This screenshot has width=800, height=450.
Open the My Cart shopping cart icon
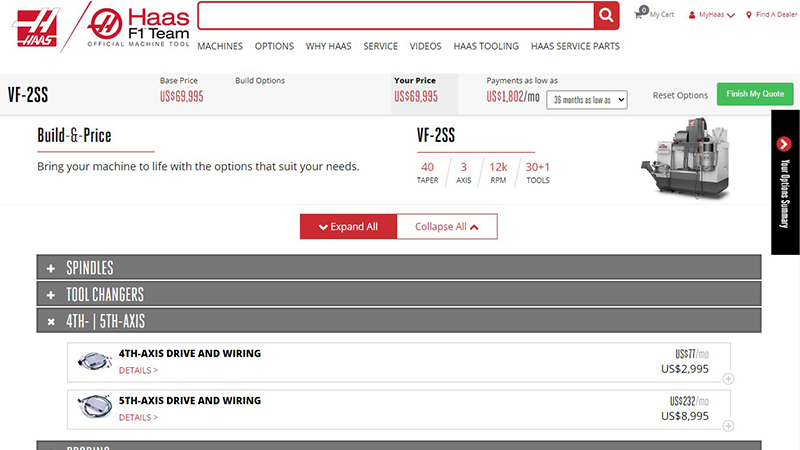tap(640, 13)
